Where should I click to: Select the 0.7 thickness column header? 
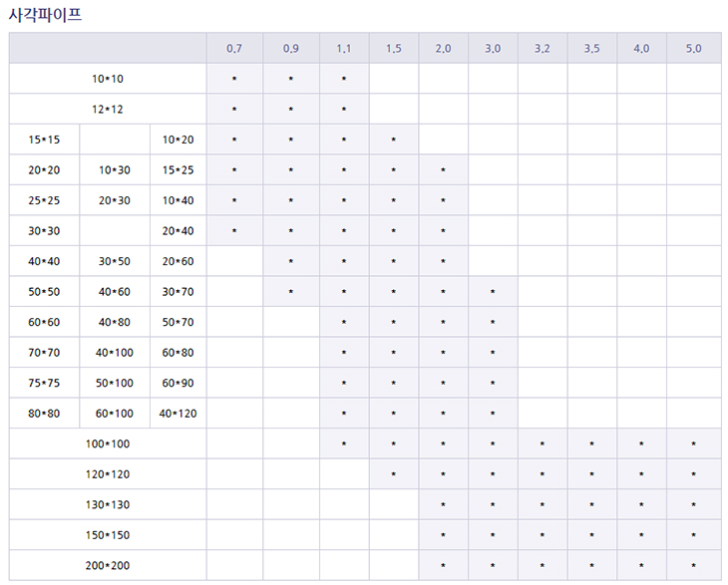[x=234, y=48]
